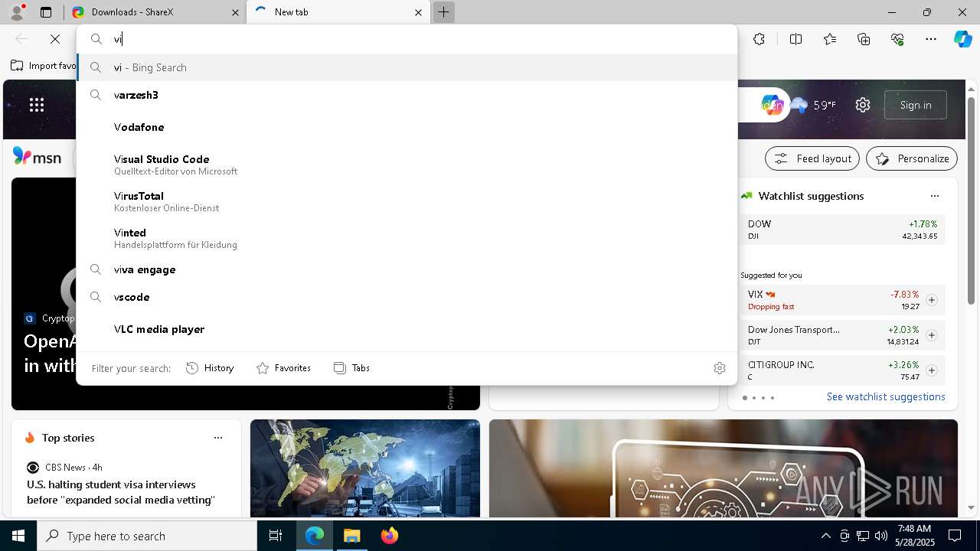Switch to the New tab tab
This screenshot has height=551, width=980.
(337, 12)
